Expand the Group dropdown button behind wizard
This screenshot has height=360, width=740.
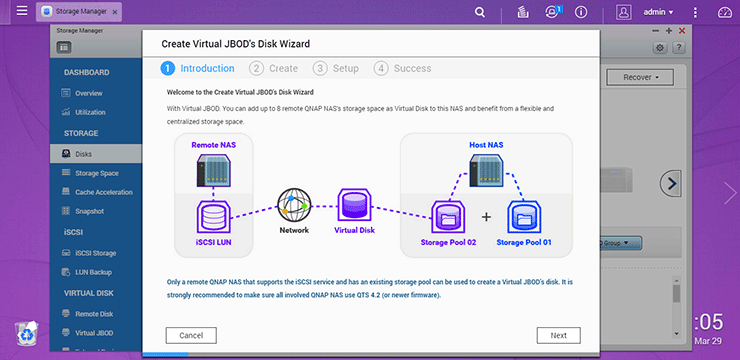(621, 243)
